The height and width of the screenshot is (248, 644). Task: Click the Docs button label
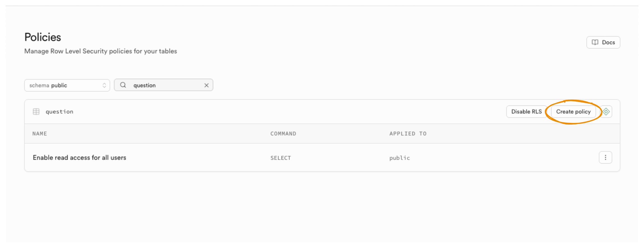608,42
